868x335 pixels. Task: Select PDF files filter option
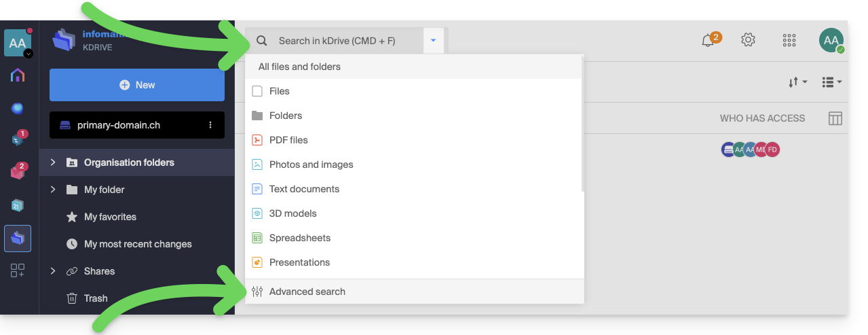coord(288,140)
